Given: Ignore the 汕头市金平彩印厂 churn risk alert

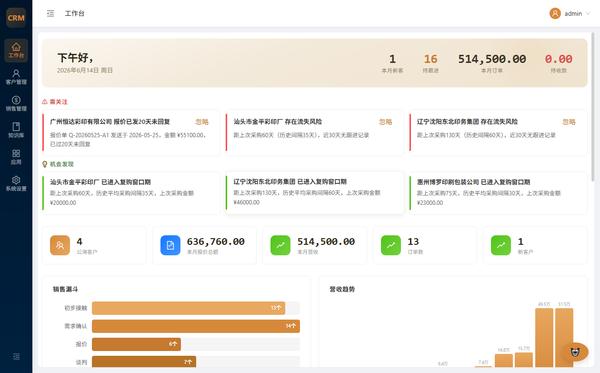Looking at the screenshot, I should click(385, 122).
